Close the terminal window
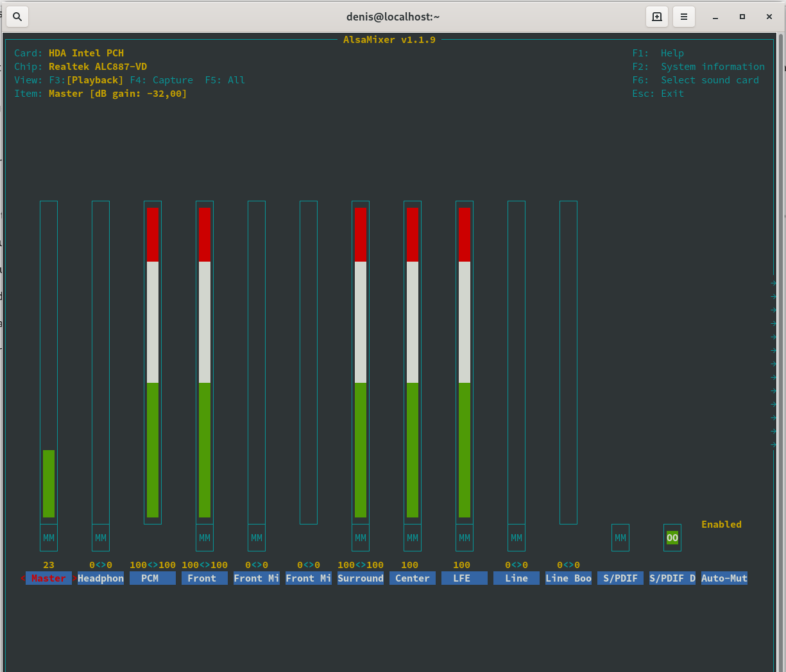The height and width of the screenshot is (672, 786). click(769, 17)
